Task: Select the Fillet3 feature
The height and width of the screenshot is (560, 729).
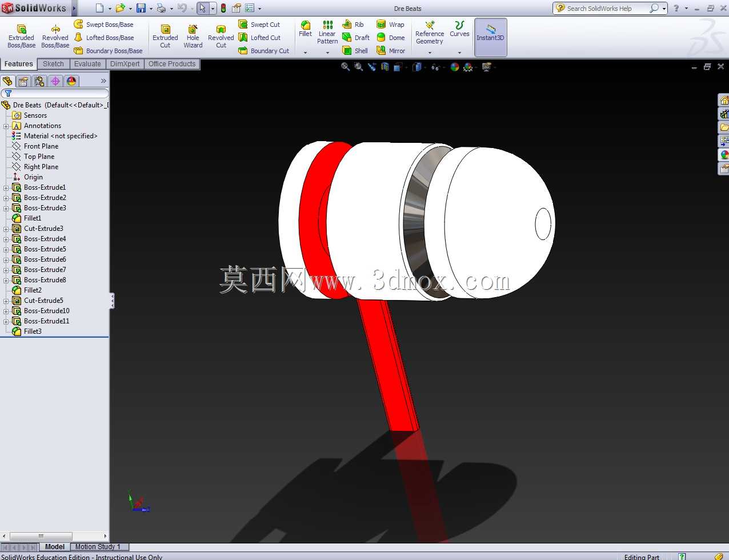Action: (27, 331)
